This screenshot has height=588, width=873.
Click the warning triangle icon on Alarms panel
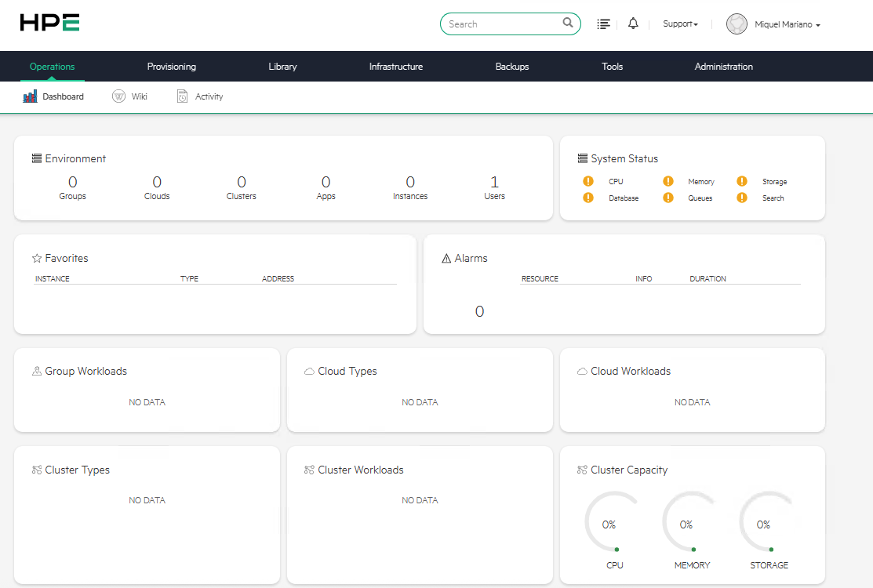point(445,257)
